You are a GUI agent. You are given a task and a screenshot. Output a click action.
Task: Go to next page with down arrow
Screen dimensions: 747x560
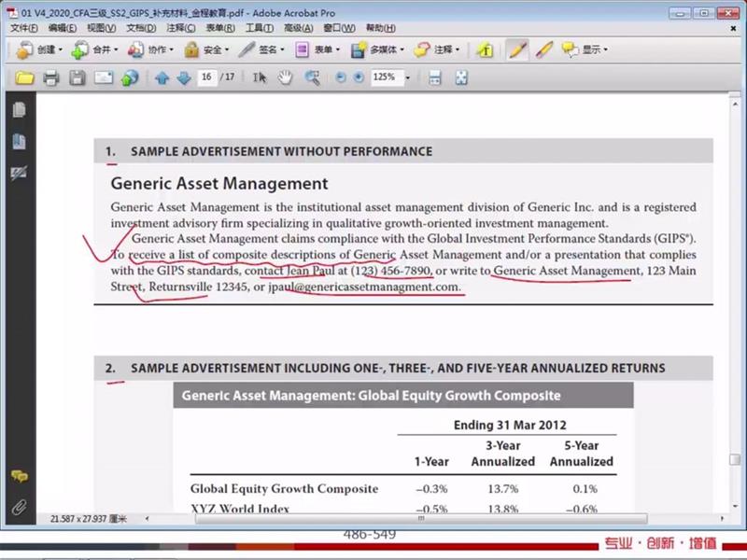click(x=183, y=77)
